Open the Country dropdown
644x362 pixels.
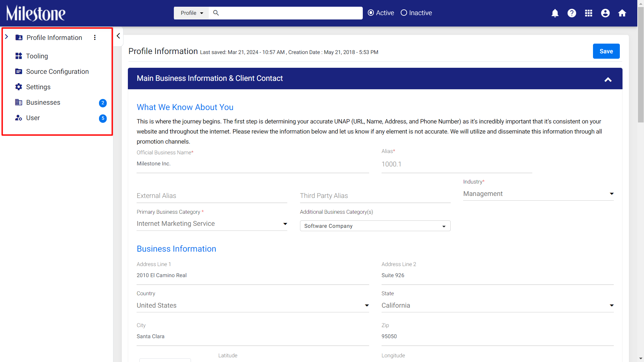pyautogui.click(x=253, y=306)
